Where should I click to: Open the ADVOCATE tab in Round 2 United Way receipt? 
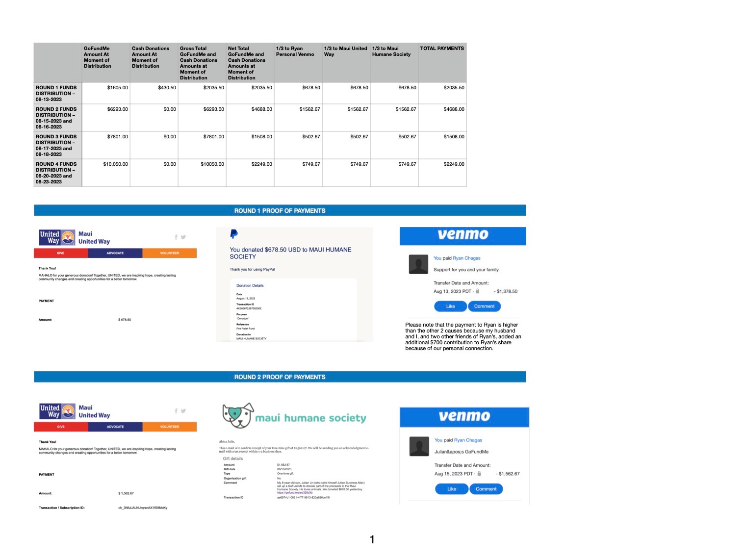click(x=115, y=427)
